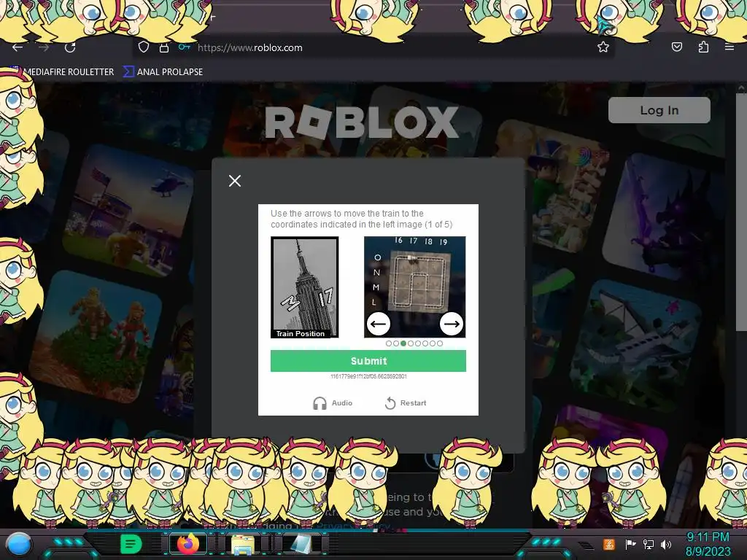Open the shield tracking protection icon

tap(144, 47)
